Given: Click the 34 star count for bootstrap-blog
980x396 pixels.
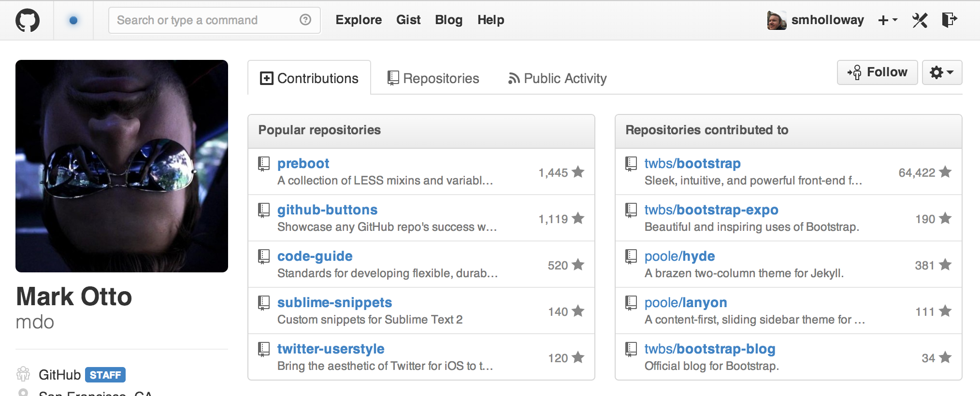Looking at the screenshot, I should click(x=937, y=358).
